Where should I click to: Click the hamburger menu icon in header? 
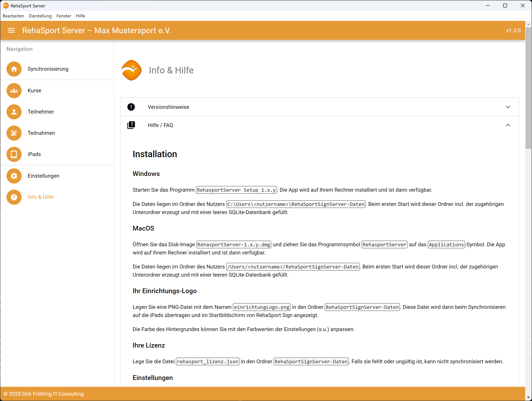tap(11, 31)
